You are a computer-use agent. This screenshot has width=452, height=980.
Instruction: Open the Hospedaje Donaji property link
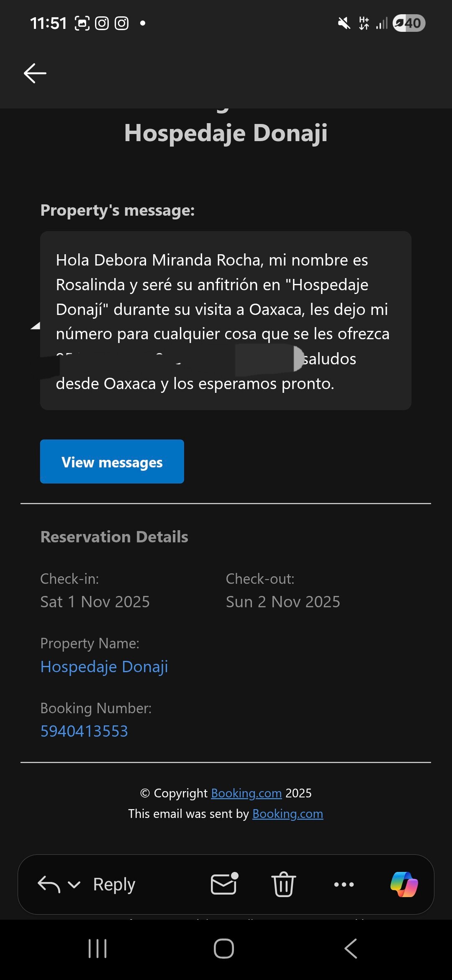click(104, 666)
